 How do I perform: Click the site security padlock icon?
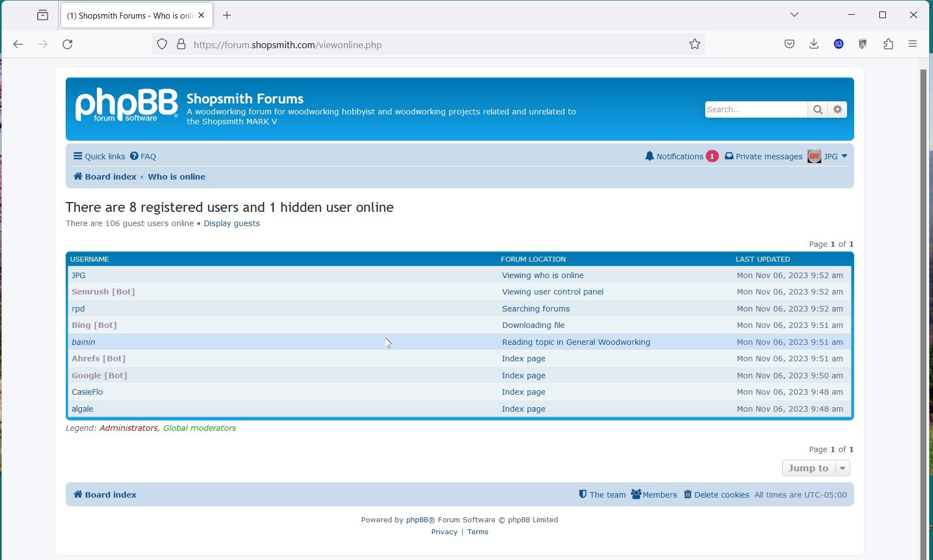(x=181, y=44)
